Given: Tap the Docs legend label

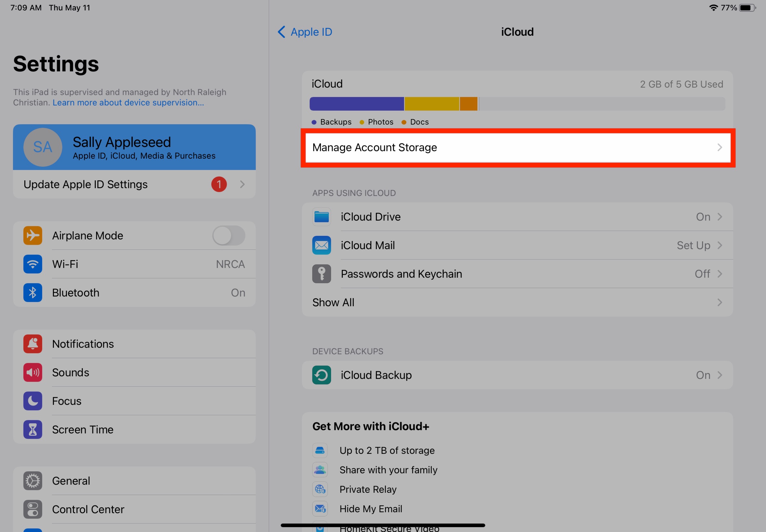Looking at the screenshot, I should coord(419,122).
